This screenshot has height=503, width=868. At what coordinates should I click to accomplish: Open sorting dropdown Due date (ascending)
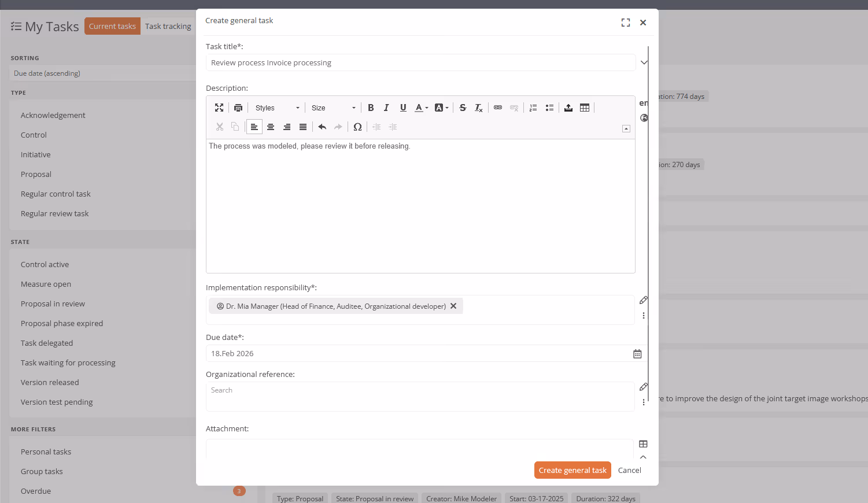(x=103, y=73)
